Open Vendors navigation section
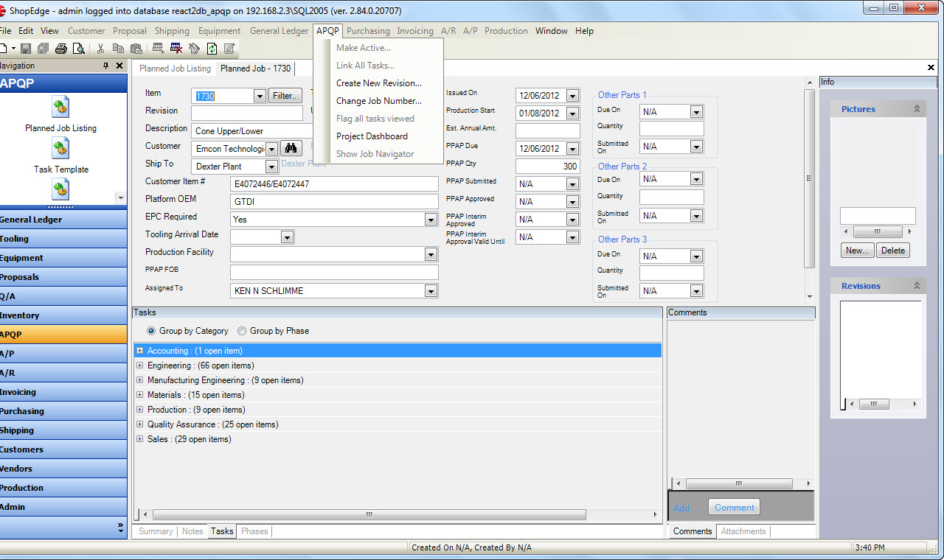This screenshot has width=944, height=560. click(x=63, y=469)
